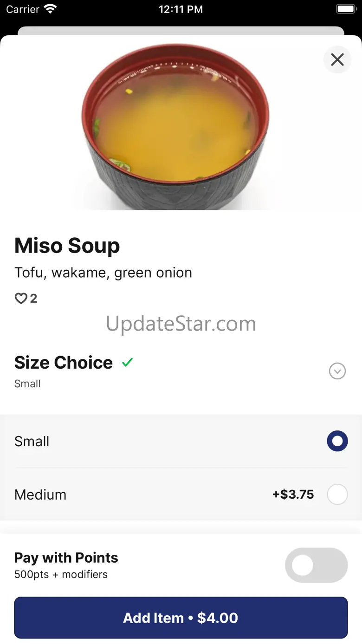Viewport: 362px width, 644px height.
Task: Tap the Medium option row label
Action: tap(40, 494)
